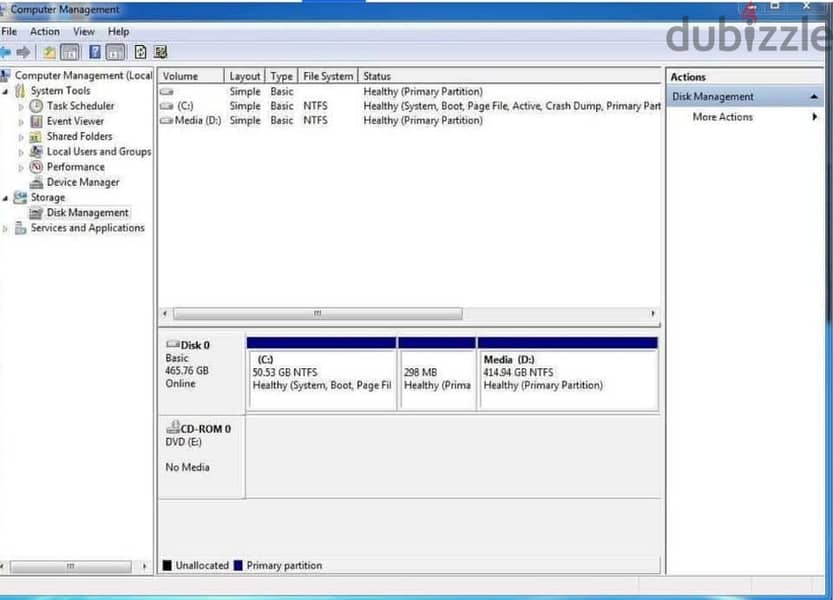Select Disk Management in the tree

click(x=88, y=213)
